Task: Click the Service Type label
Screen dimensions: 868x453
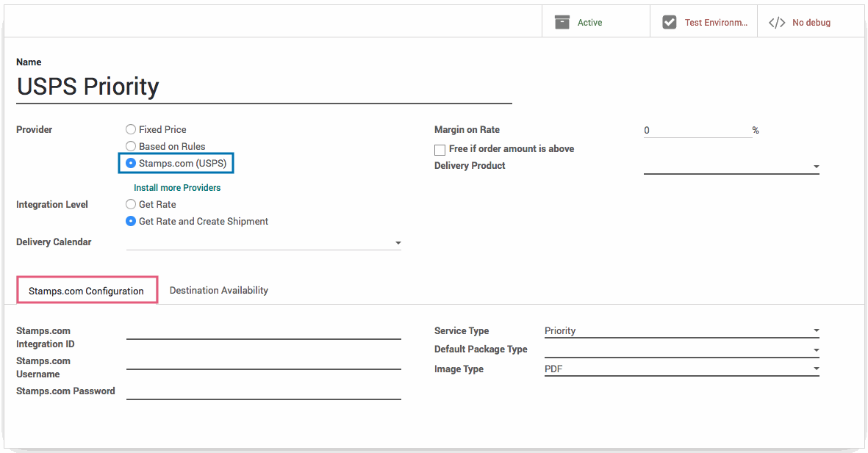Action: coord(462,331)
